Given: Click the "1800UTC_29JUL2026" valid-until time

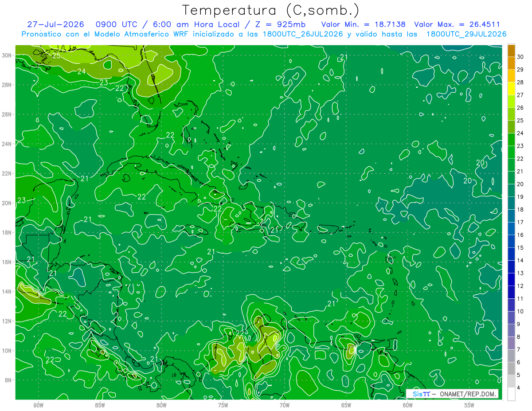Looking at the screenshot, I should (466, 34).
